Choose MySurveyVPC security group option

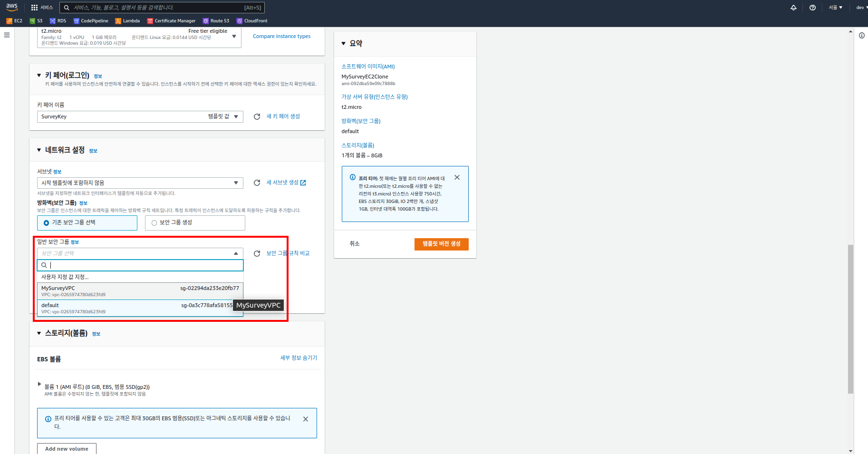coord(140,291)
